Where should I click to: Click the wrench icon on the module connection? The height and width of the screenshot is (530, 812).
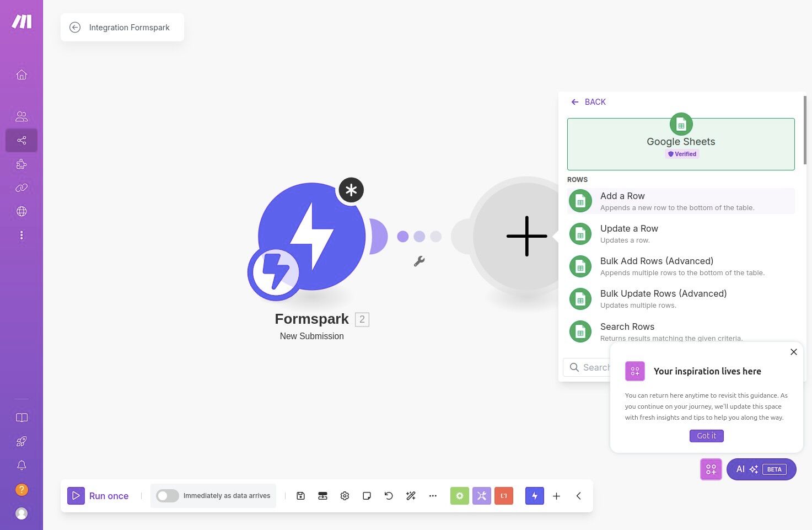click(x=420, y=261)
